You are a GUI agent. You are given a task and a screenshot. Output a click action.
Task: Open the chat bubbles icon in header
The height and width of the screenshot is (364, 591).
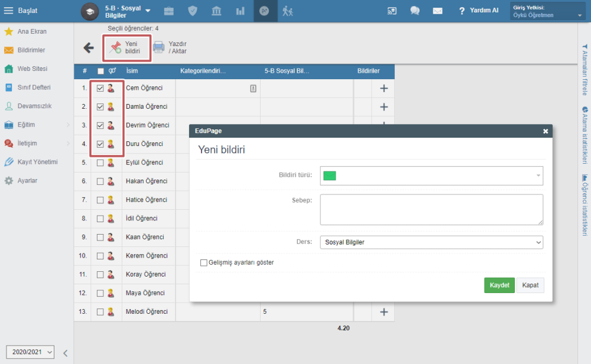click(415, 11)
